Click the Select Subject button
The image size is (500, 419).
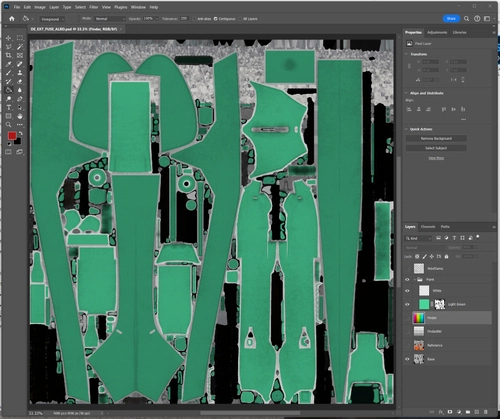coord(436,148)
